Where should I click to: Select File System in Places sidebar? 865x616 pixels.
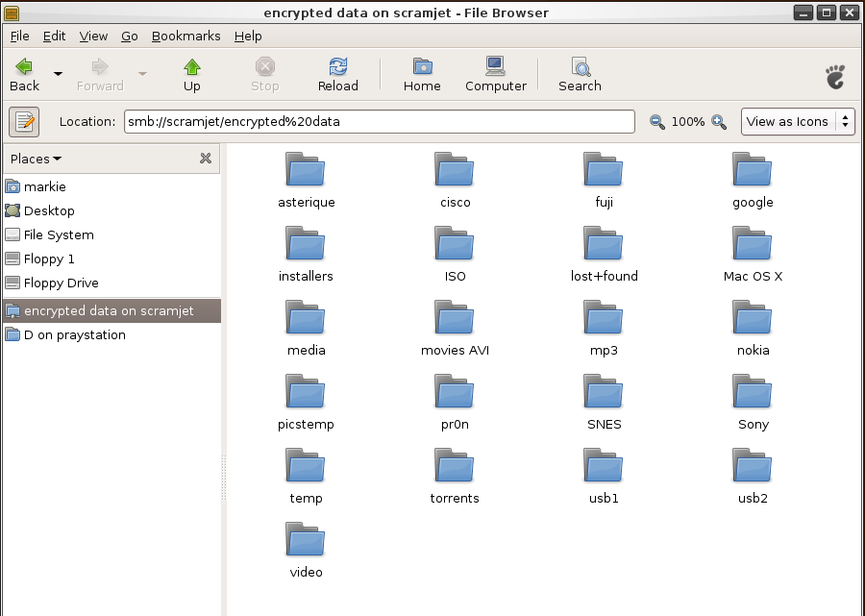pyautogui.click(x=112, y=234)
